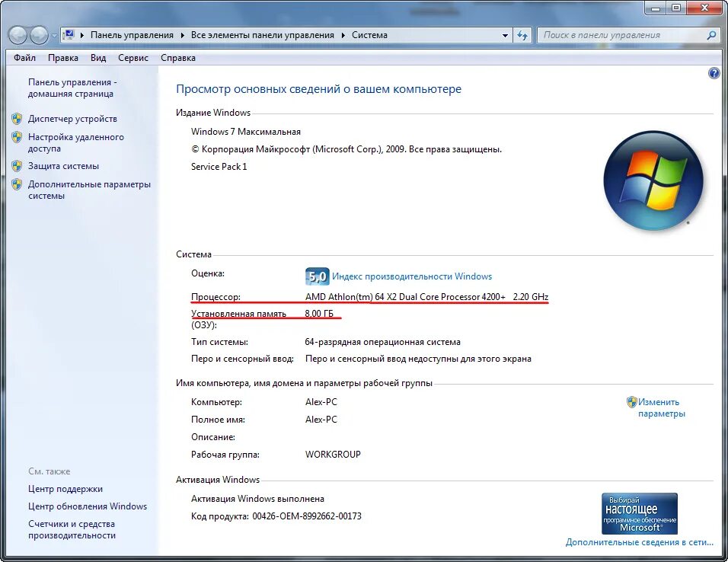The height and width of the screenshot is (562, 728).
Task: Open Настройка удаленного доступа link
Action: pos(76,142)
